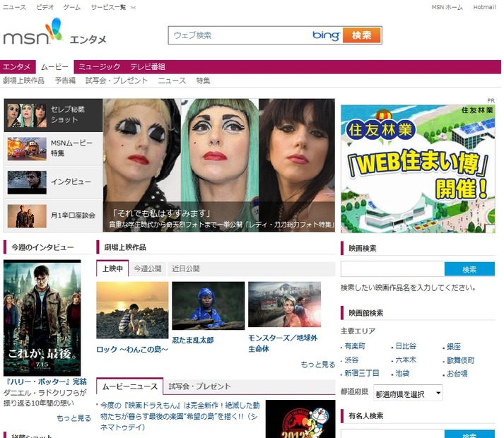Open the 新宿三丁目 area link
Image resolution: width=504 pixels, height=438 pixels.
pyautogui.click(x=362, y=373)
